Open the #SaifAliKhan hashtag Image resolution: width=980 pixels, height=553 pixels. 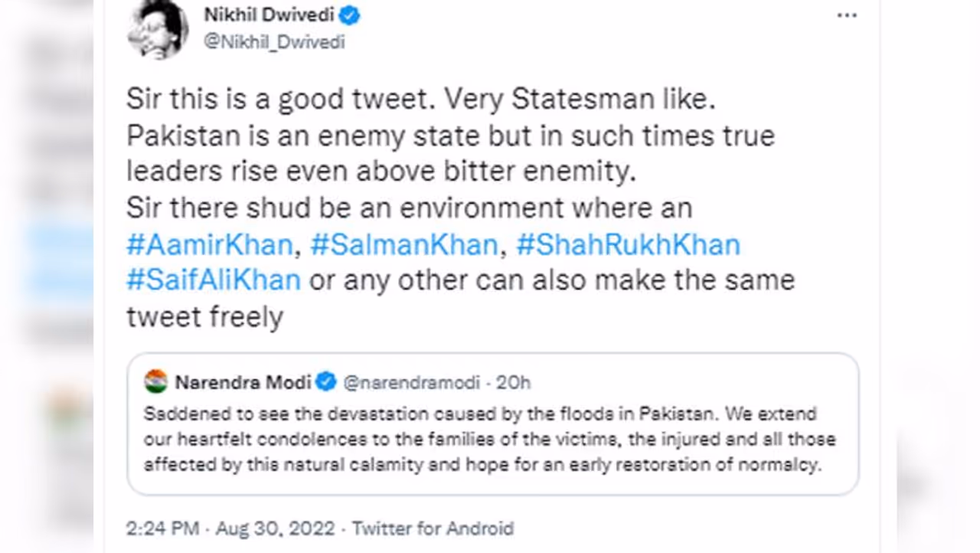[x=214, y=280]
